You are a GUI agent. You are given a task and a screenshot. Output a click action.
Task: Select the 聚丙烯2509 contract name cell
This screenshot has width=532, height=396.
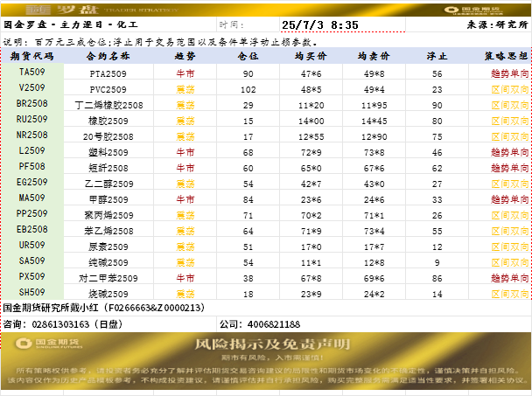(x=108, y=215)
